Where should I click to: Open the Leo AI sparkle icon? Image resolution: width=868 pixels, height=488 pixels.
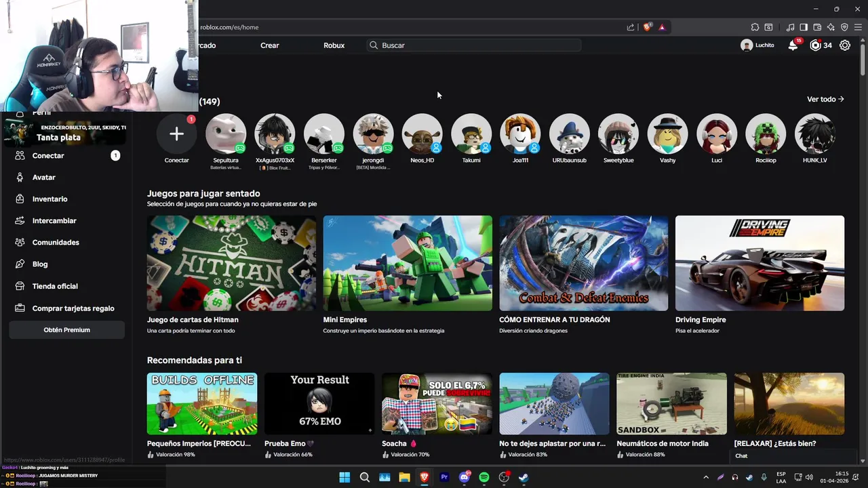point(831,27)
